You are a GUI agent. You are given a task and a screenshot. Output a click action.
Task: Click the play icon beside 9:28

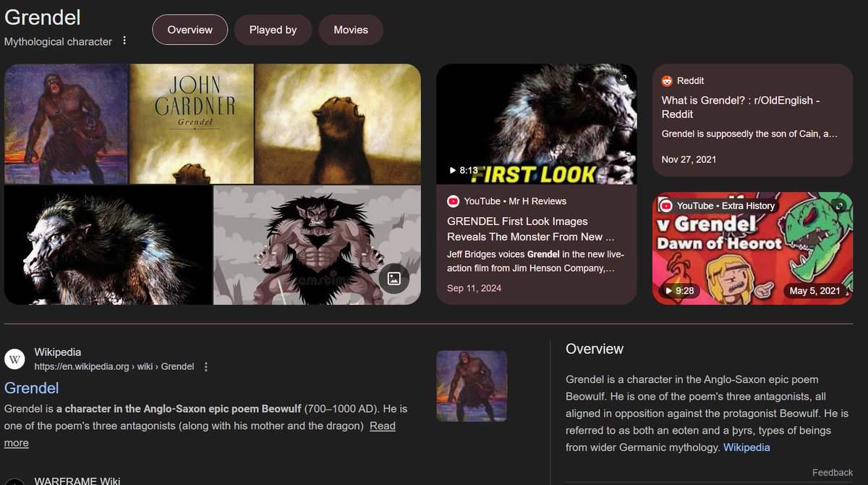tap(668, 291)
